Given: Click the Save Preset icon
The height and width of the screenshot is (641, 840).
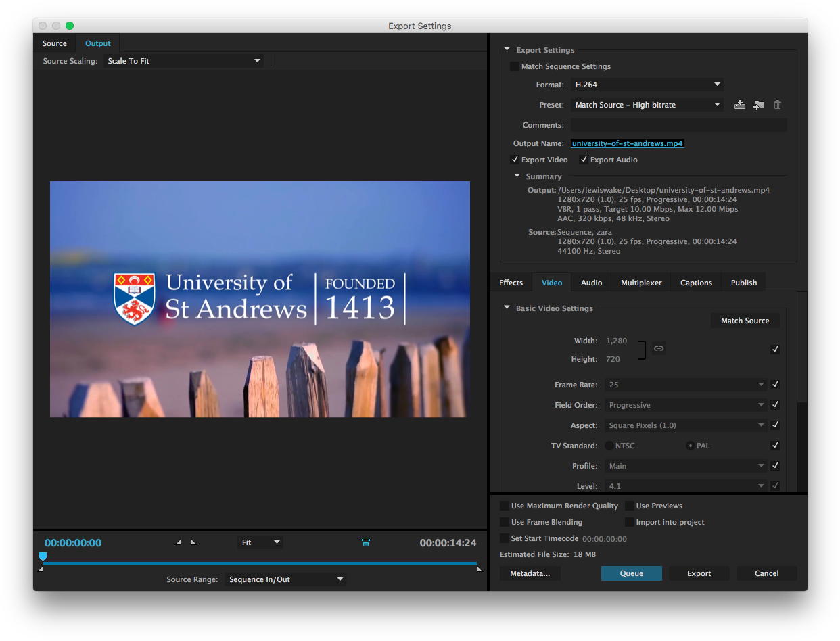Looking at the screenshot, I should (x=740, y=105).
